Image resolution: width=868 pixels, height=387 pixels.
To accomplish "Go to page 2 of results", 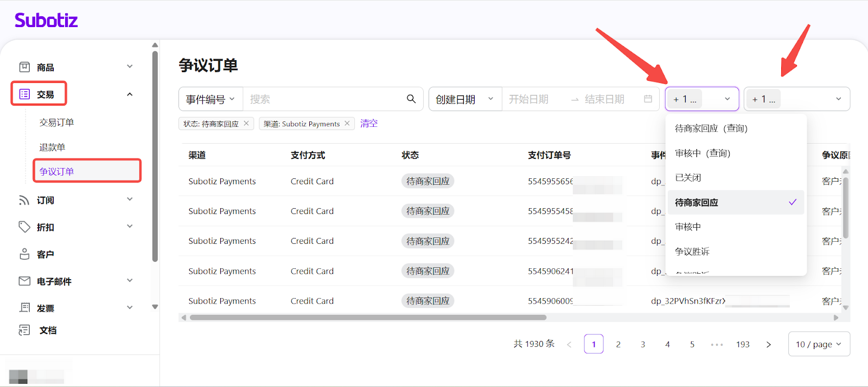I will click(x=618, y=344).
